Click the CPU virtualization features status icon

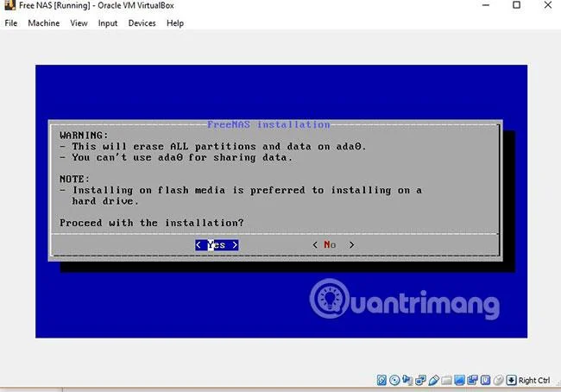tap(485, 380)
